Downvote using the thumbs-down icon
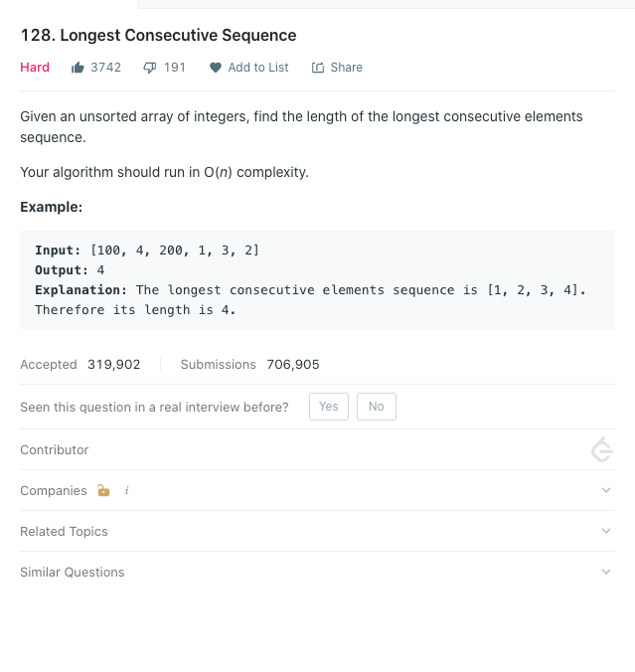 click(150, 68)
